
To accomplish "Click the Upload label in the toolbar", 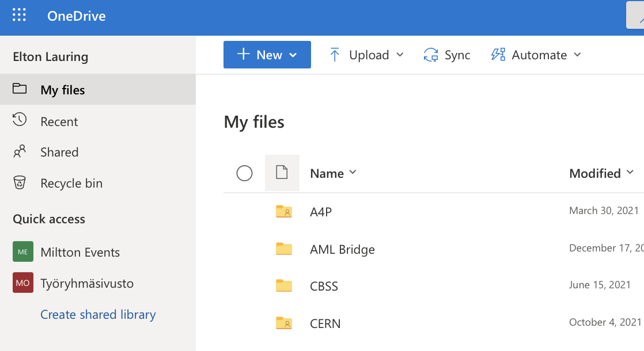I will pos(369,55).
